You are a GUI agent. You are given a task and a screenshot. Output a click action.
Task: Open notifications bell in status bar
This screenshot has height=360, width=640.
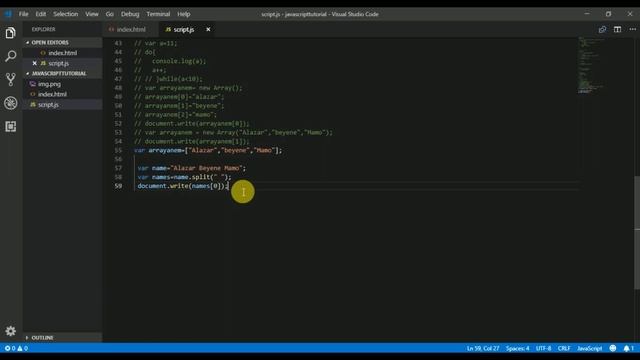click(x=629, y=348)
